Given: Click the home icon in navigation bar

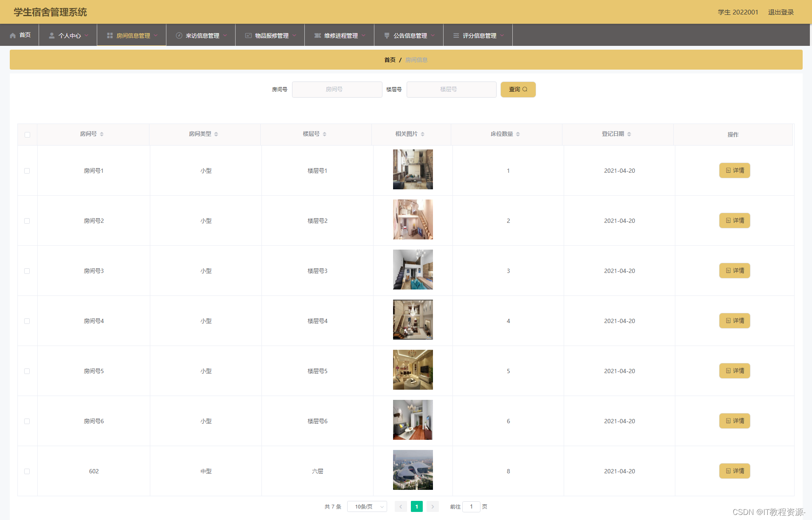Looking at the screenshot, I should coord(13,36).
